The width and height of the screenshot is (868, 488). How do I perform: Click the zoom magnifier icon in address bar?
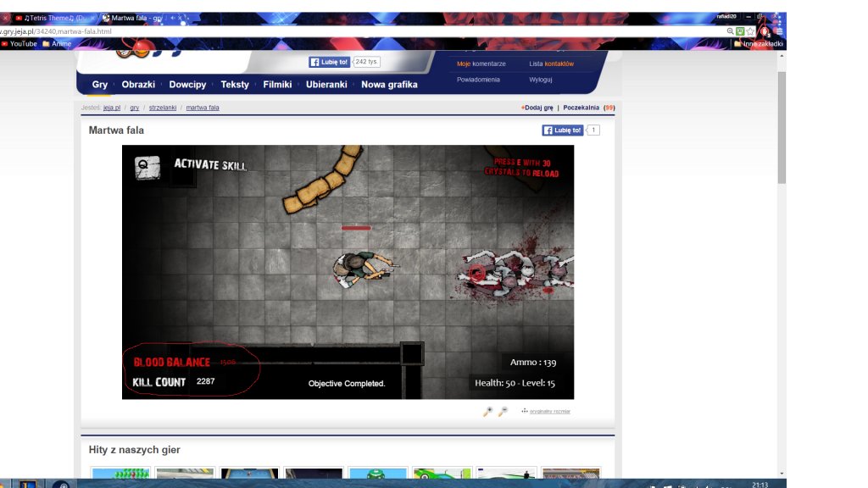730,31
